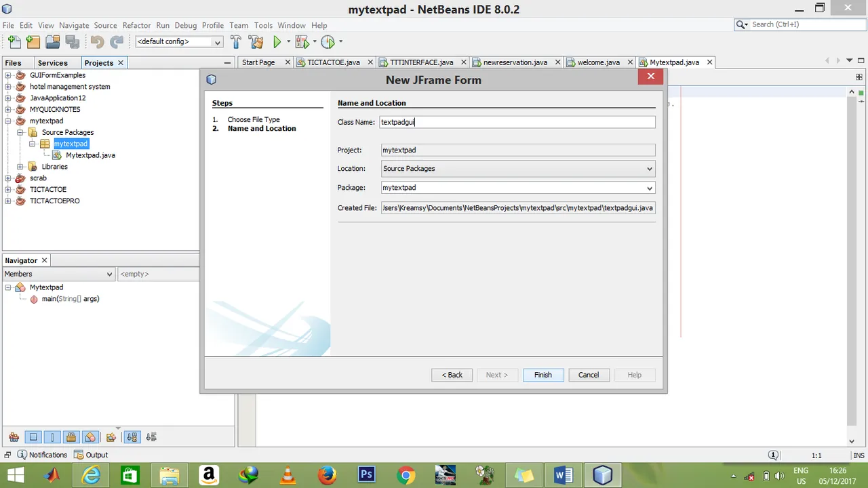This screenshot has width=868, height=488.
Task: Open the Tools menu
Action: (263, 25)
